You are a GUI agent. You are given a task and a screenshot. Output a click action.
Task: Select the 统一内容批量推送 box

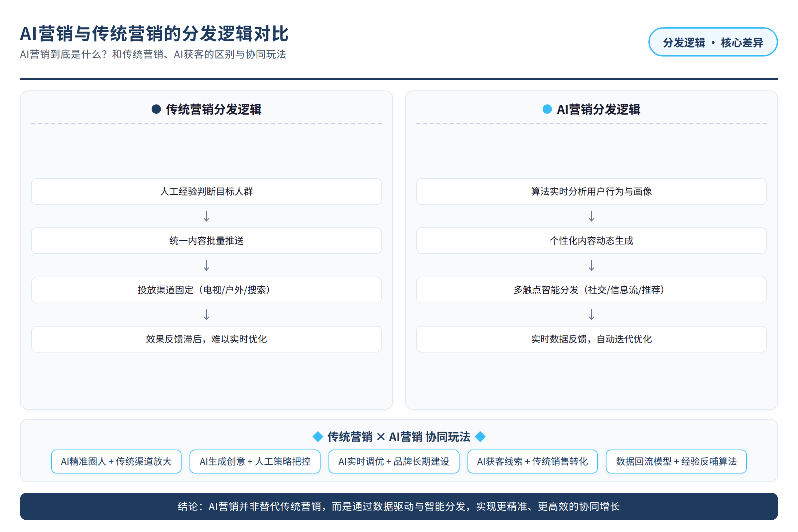[x=206, y=240]
